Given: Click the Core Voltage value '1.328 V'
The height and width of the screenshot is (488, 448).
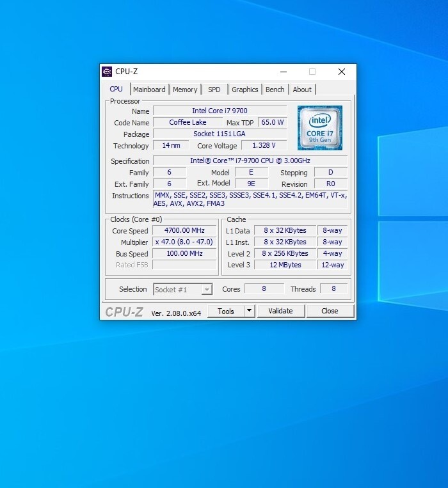Looking at the screenshot, I should tap(264, 145).
